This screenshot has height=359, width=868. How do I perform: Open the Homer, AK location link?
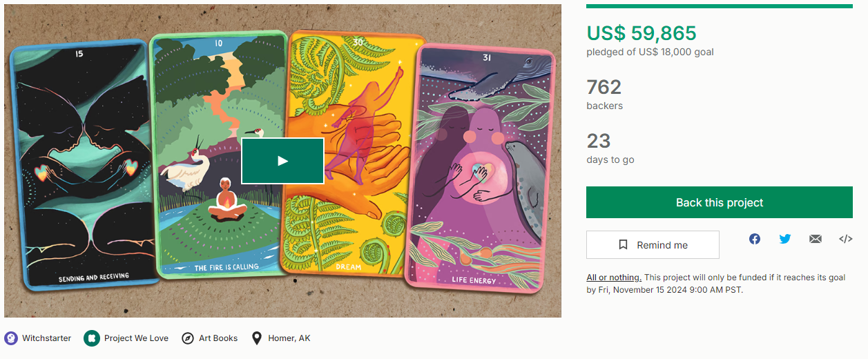289,338
